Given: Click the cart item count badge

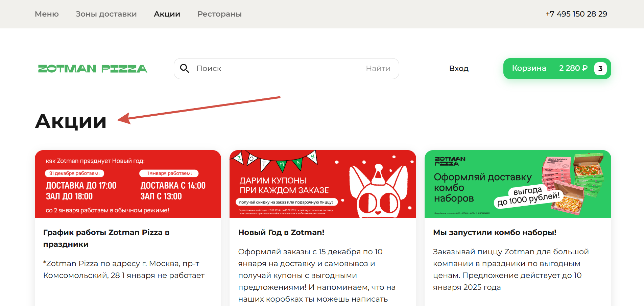Looking at the screenshot, I should 600,68.
